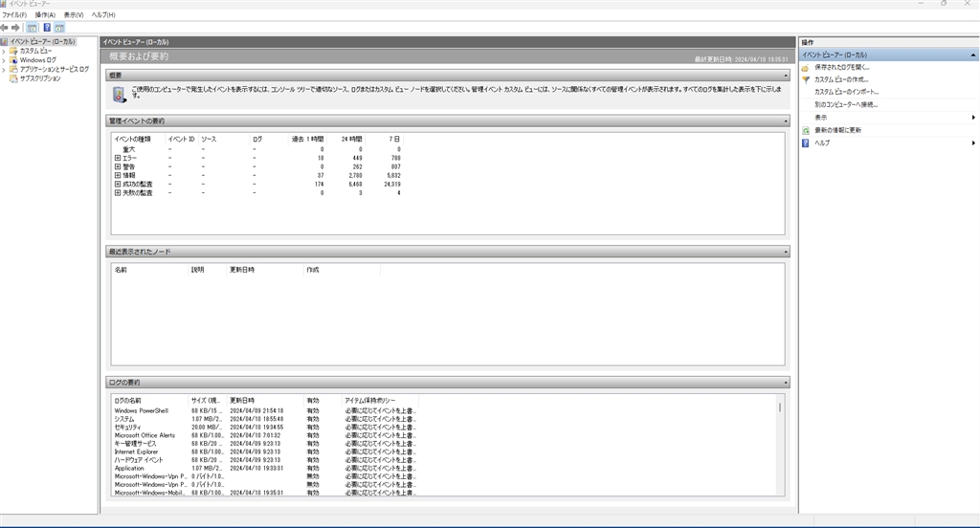This screenshot has width=980, height=528.
Task: Open the 表示(V) menu
Action: pos(74,15)
